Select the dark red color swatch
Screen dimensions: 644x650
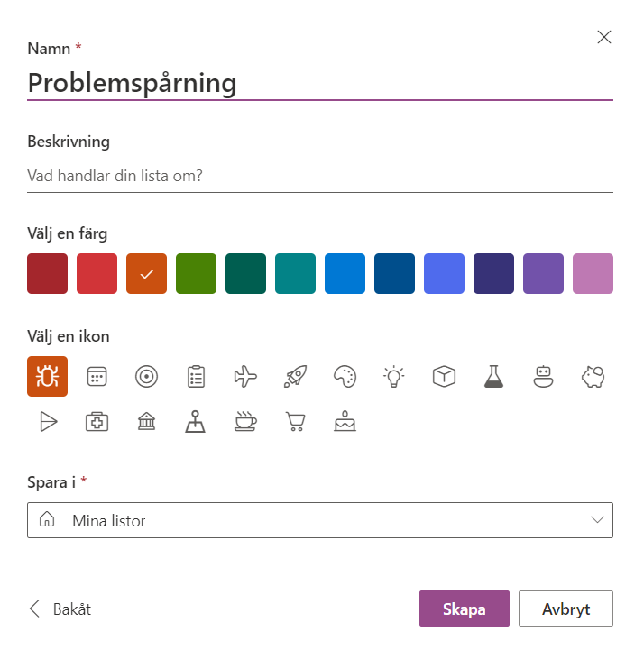point(47,273)
